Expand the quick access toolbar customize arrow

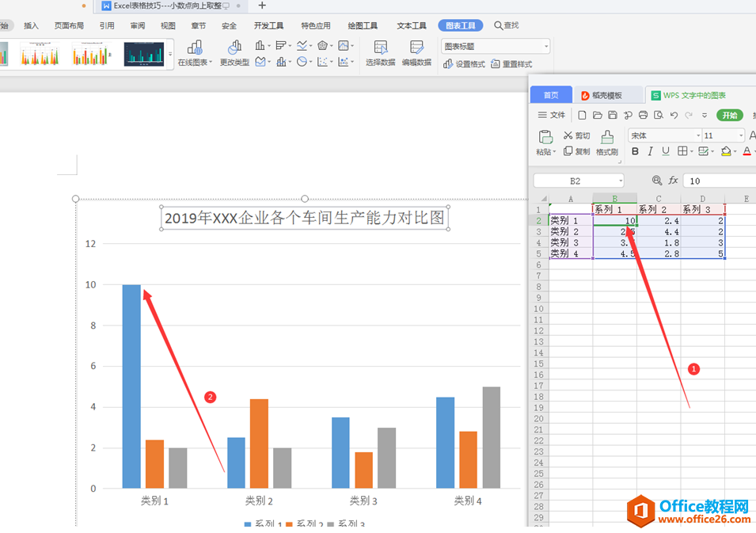tap(705, 116)
